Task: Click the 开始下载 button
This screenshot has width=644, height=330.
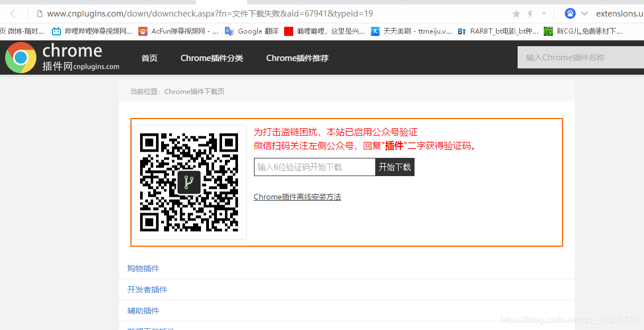Action: 395,167
